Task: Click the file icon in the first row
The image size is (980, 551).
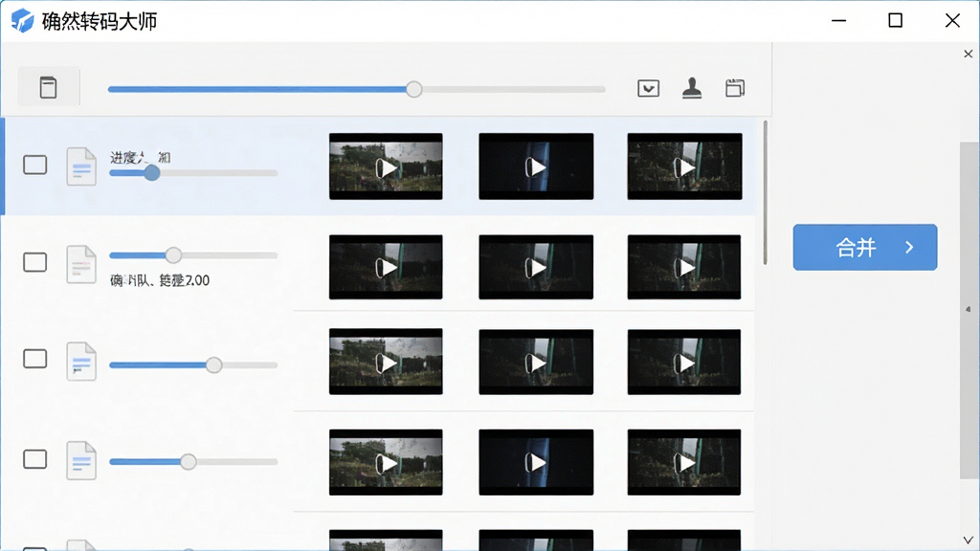Action: [x=81, y=166]
